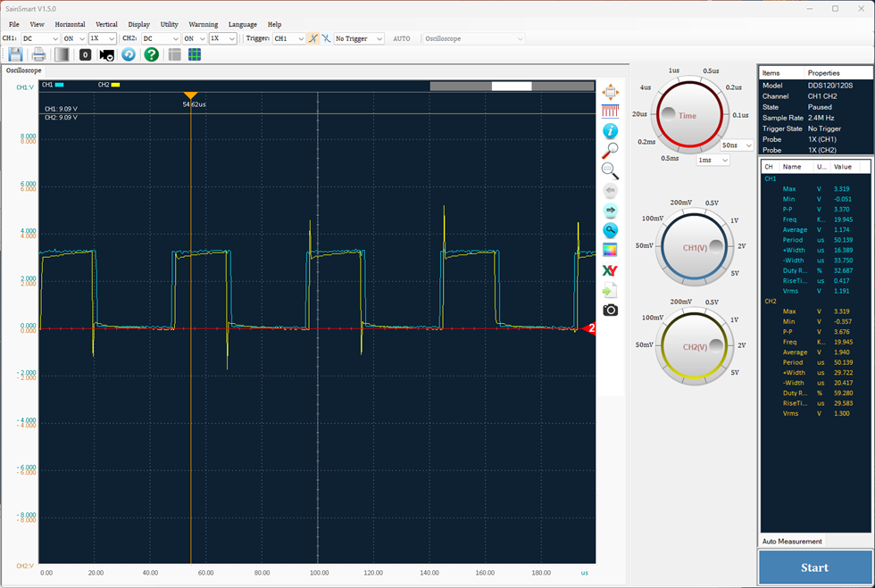Take a screenshot with camera icon
Image resolution: width=875 pixels, height=588 pixels.
[x=611, y=311]
